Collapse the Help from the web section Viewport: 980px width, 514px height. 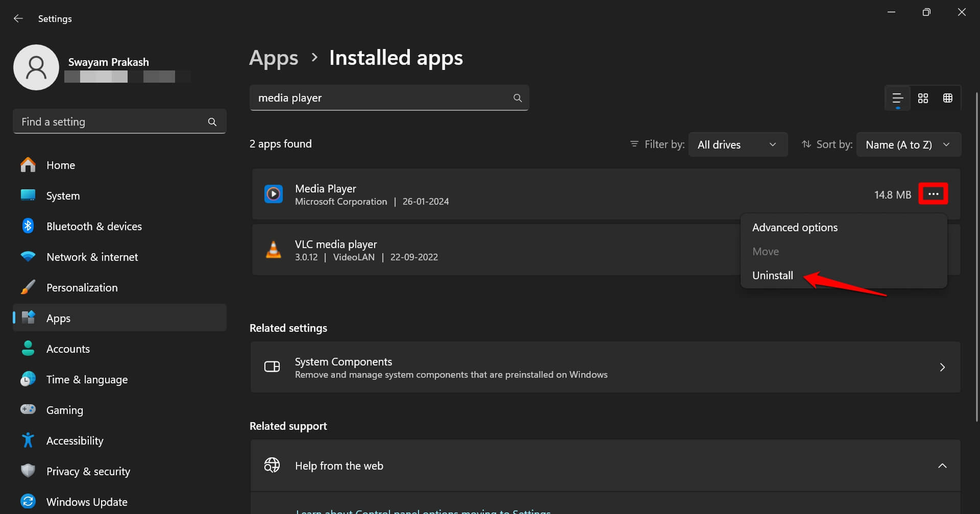942,466
